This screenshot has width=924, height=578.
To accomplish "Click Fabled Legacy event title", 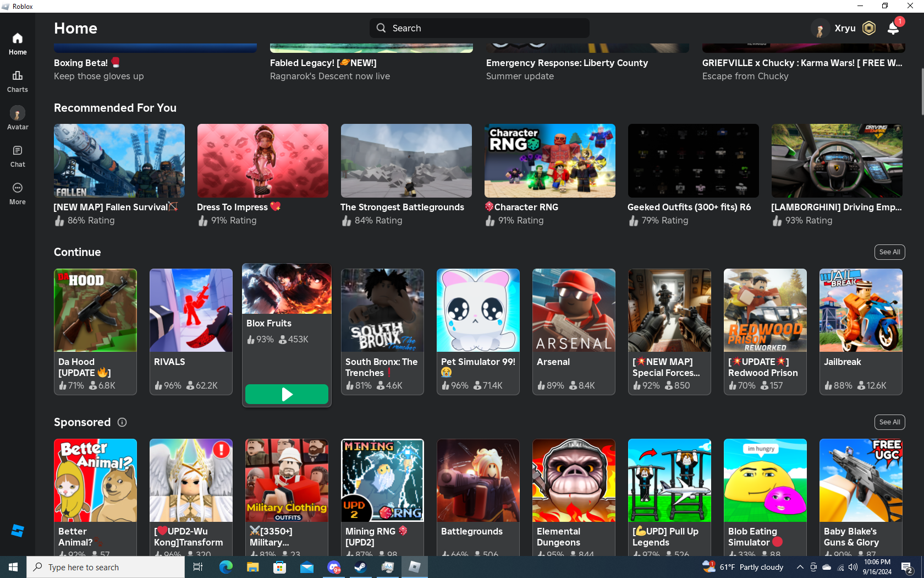I will 323,63.
